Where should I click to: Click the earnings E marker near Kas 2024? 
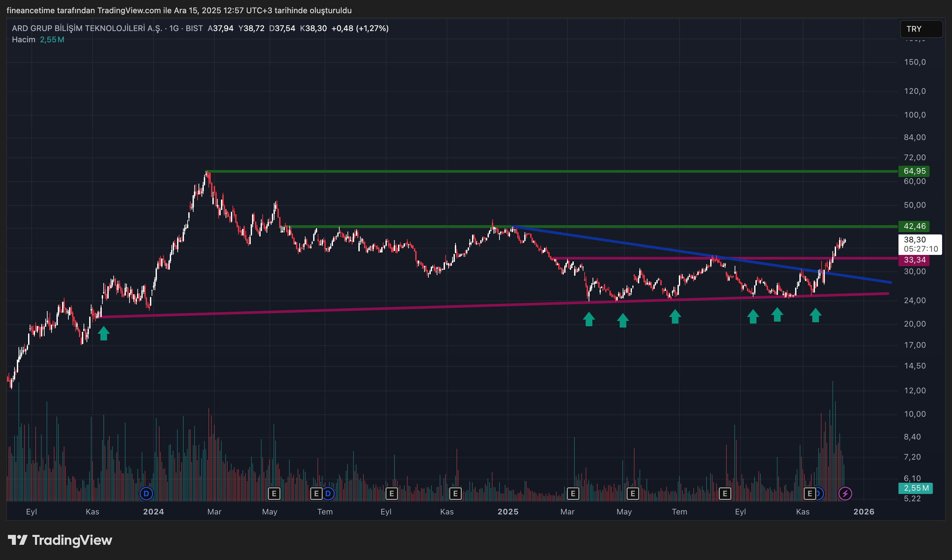click(x=455, y=493)
